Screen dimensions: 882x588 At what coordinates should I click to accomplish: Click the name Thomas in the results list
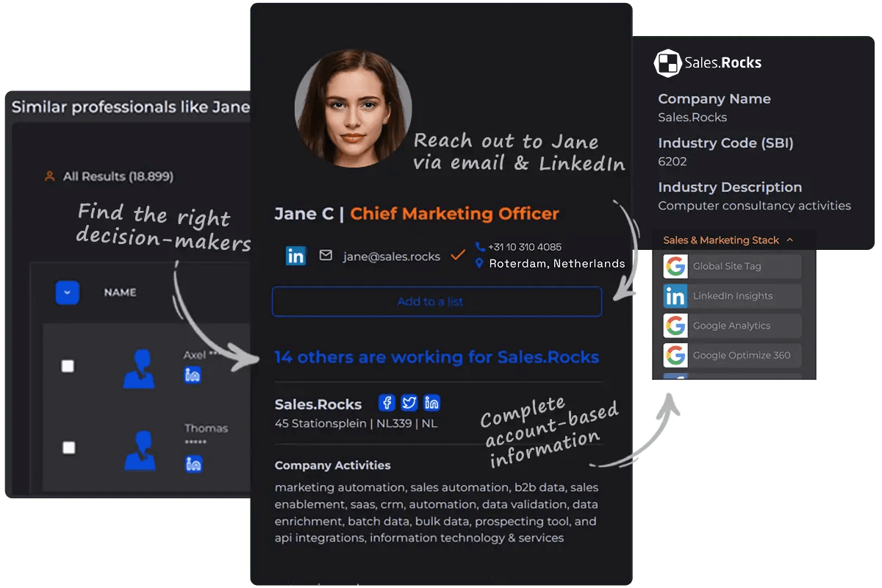coord(206,428)
